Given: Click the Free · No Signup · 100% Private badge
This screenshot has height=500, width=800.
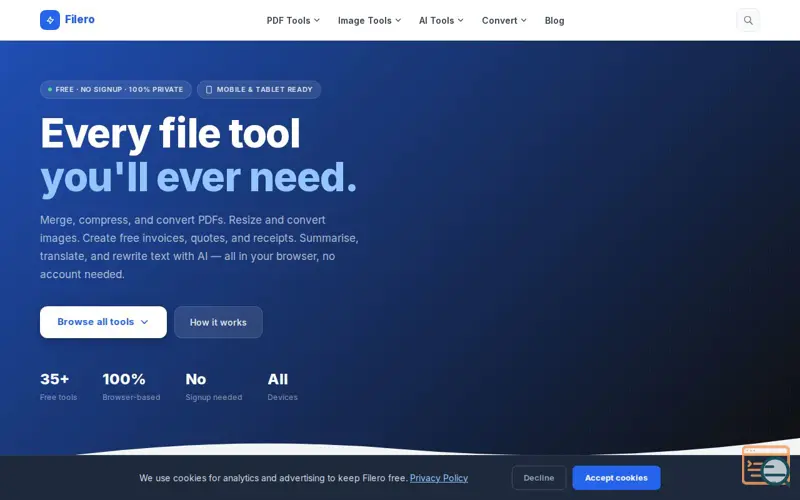Looking at the screenshot, I should 116,89.
